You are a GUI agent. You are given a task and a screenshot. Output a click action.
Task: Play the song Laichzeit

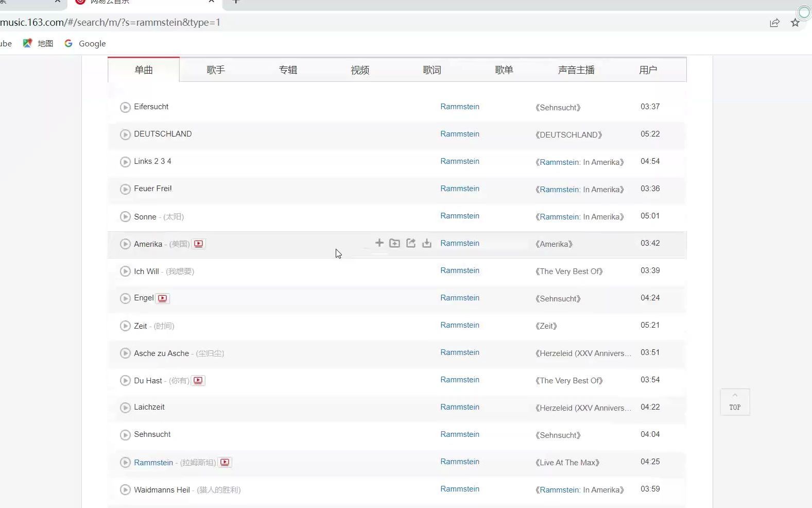click(x=125, y=408)
